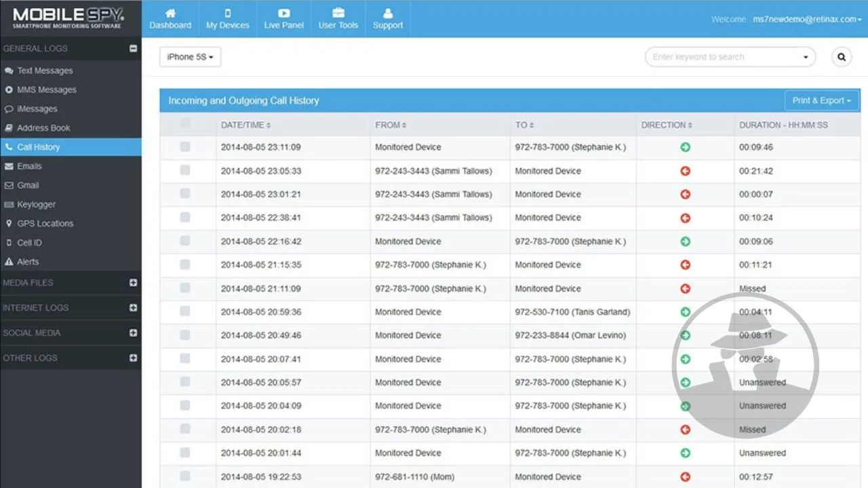Image resolution: width=868 pixels, height=488 pixels.
Task: Sort table by the From column
Action: point(391,125)
